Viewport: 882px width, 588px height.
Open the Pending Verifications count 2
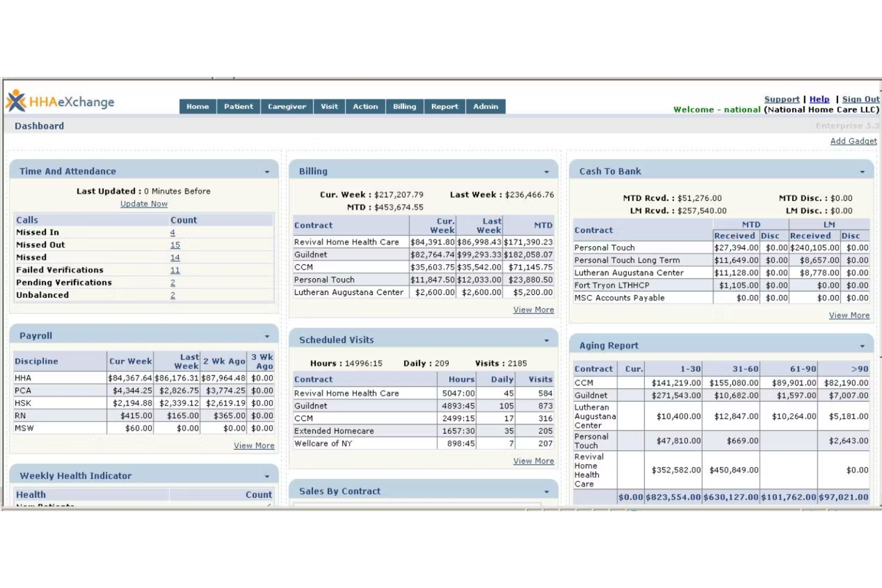173,283
